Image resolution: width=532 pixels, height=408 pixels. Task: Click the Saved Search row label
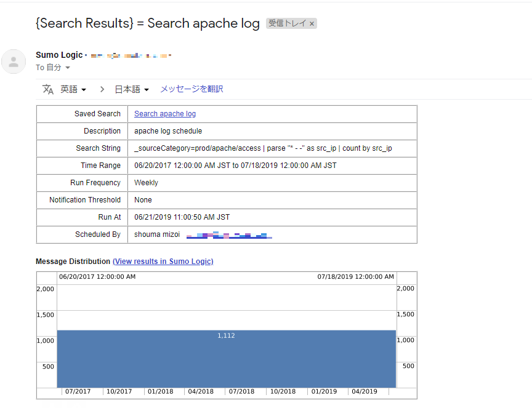pos(97,114)
